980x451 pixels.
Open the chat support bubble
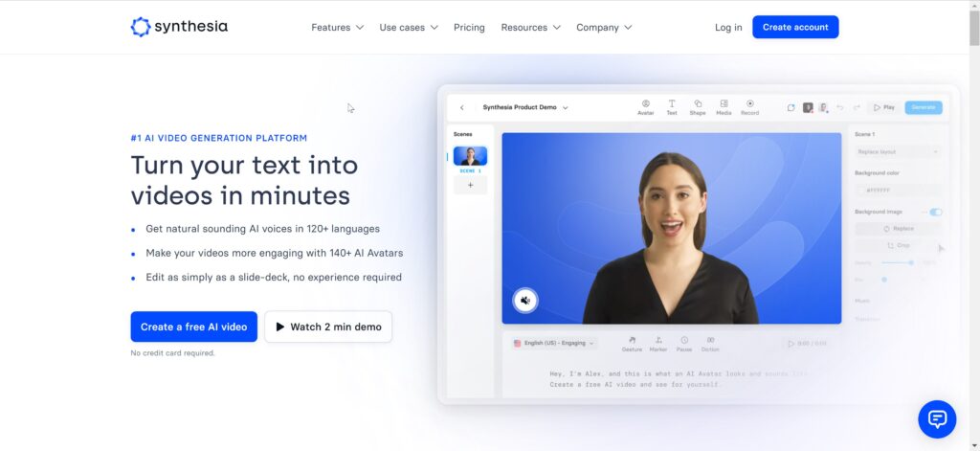click(937, 419)
